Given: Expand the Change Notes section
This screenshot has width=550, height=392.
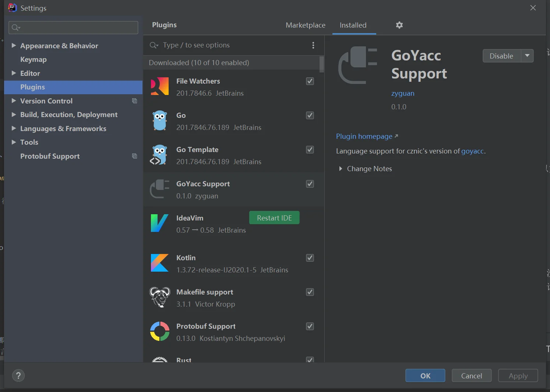Looking at the screenshot, I should click(341, 169).
